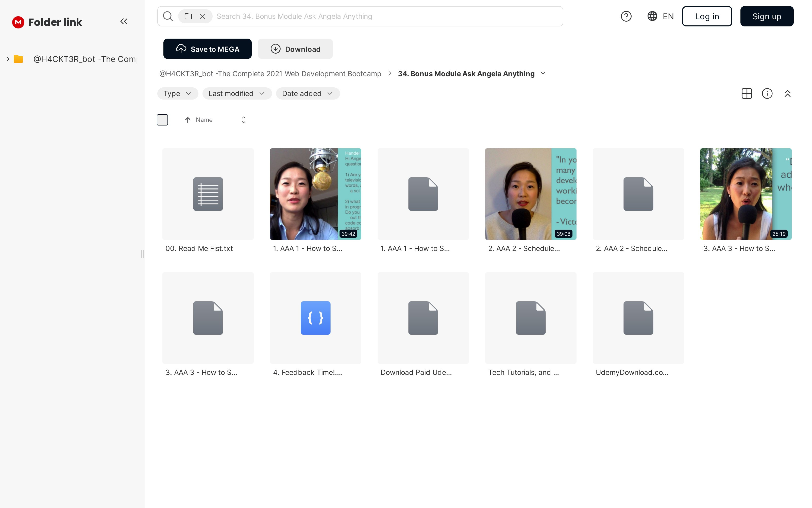Open the info panel icon

[767, 93]
